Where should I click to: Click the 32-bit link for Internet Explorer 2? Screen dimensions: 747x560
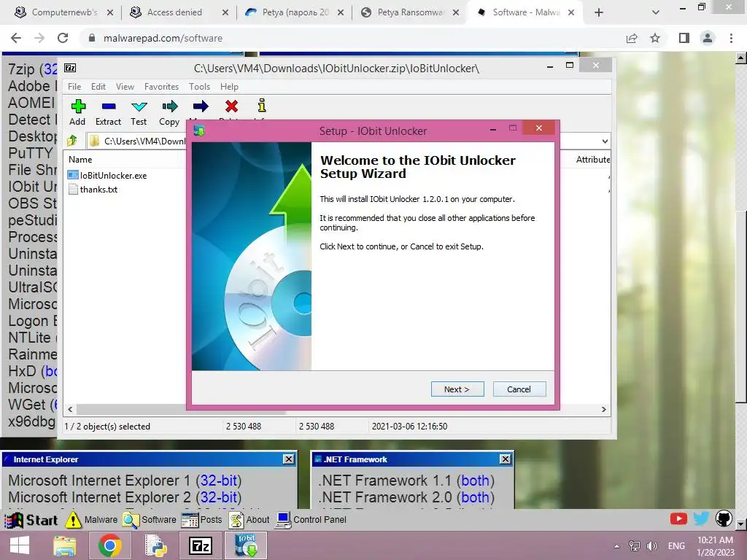point(219,497)
